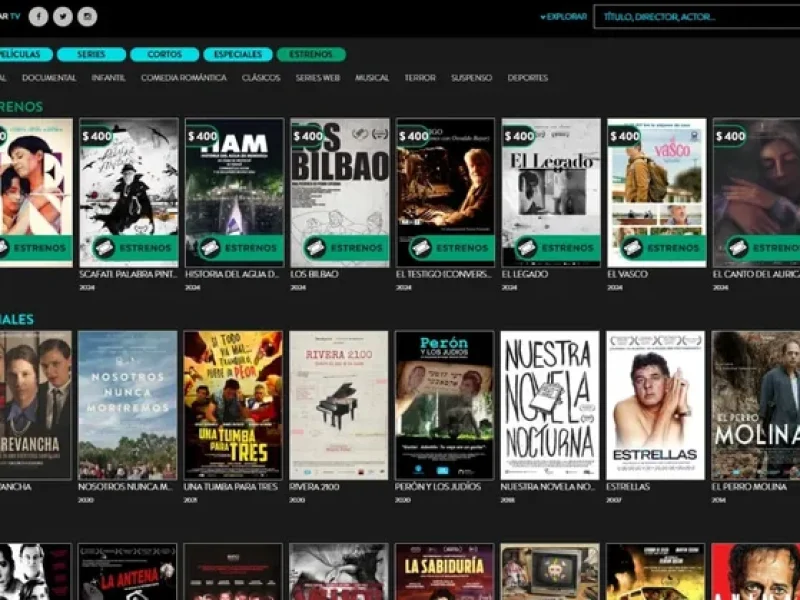Viewport: 800px width, 600px height.
Task: Click the ticket icon on Los Bilbao poster
Action: point(315,248)
